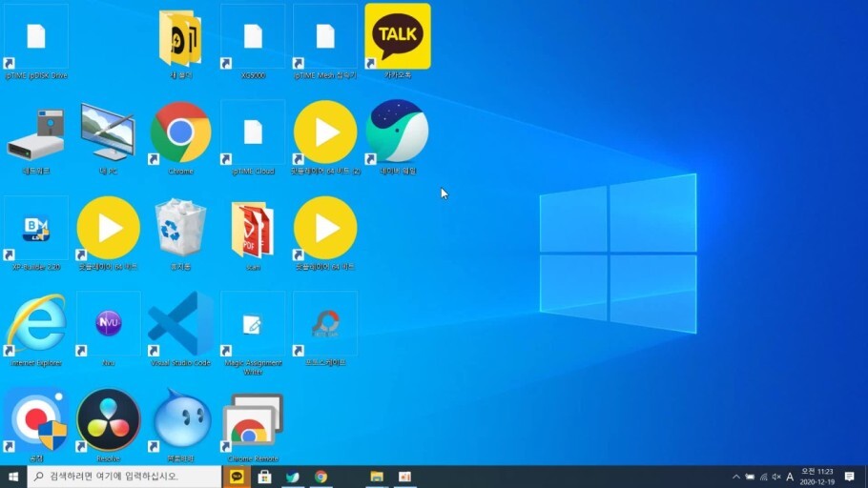Open Microsoft Store from the taskbar
This screenshot has height=488, width=868.
264,477
